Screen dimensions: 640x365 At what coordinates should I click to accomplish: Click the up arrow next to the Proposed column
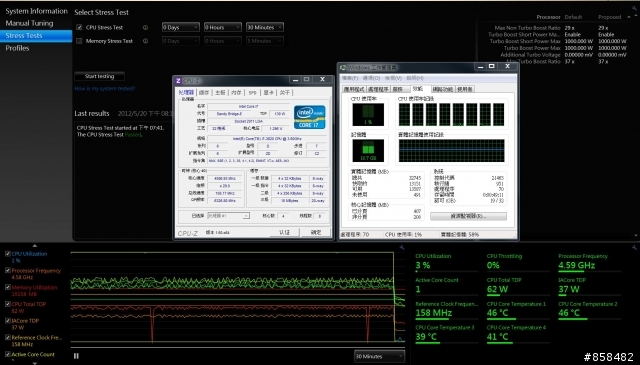629,17
